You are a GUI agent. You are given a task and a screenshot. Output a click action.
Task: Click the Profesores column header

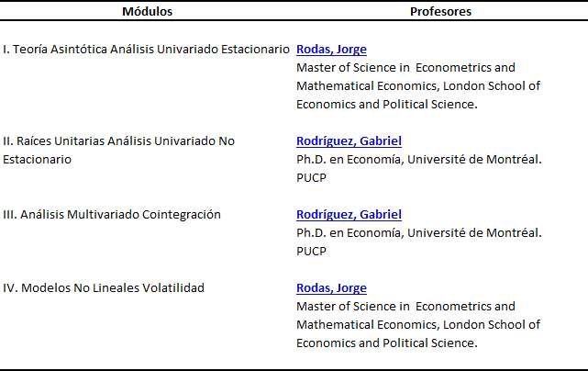[441, 12]
